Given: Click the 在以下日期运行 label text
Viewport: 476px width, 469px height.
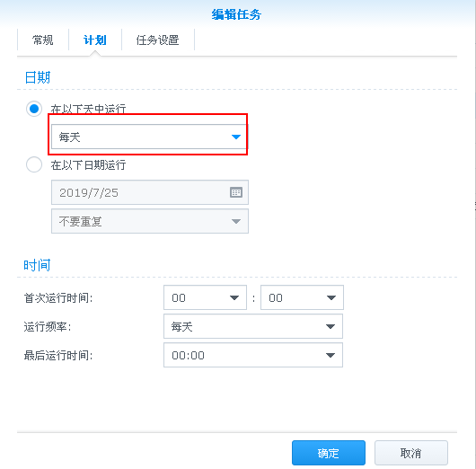Looking at the screenshot, I should (x=88, y=165).
